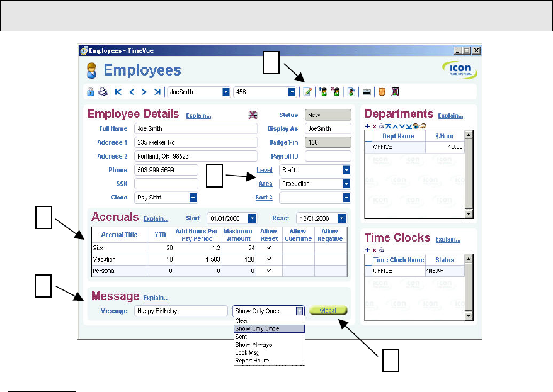553x392 pixels.
Task: Click the employee document icon in toolbar
Action: 351,92
